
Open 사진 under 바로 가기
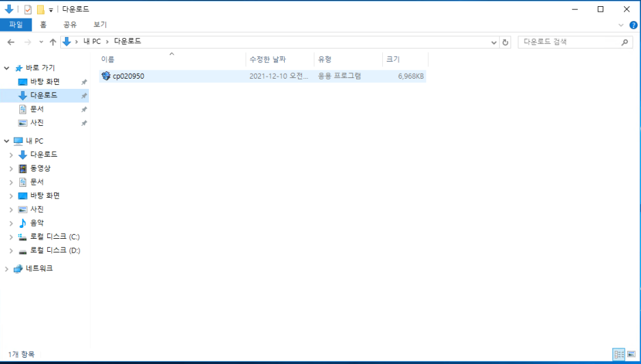tap(37, 123)
